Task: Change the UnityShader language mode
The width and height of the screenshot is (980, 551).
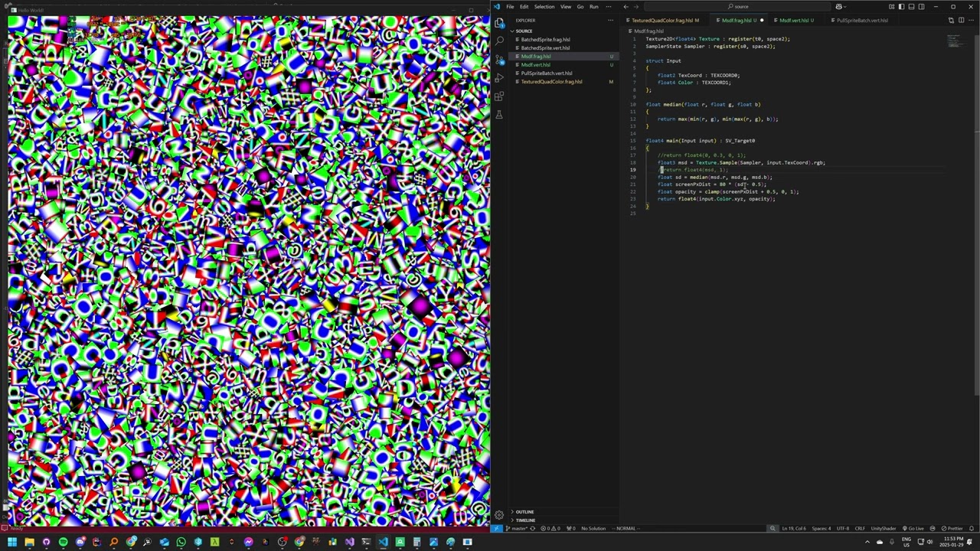Action: coord(883,528)
